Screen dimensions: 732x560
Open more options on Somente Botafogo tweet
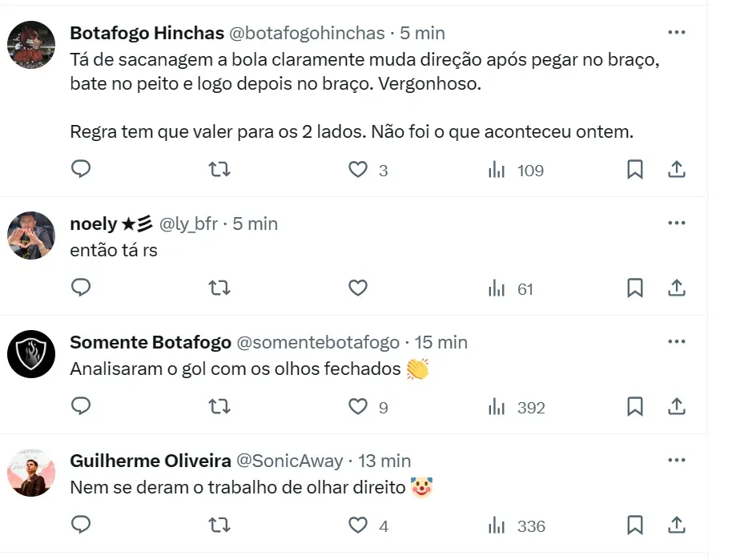click(x=676, y=342)
